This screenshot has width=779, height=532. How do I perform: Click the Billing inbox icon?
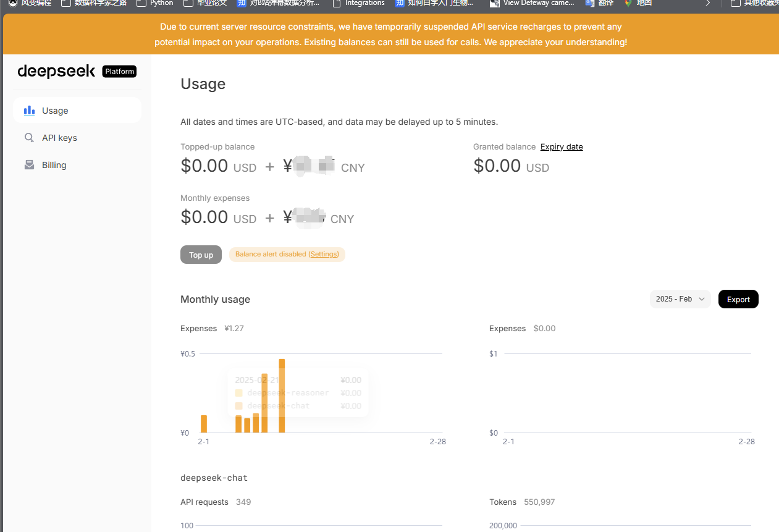(29, 165)
